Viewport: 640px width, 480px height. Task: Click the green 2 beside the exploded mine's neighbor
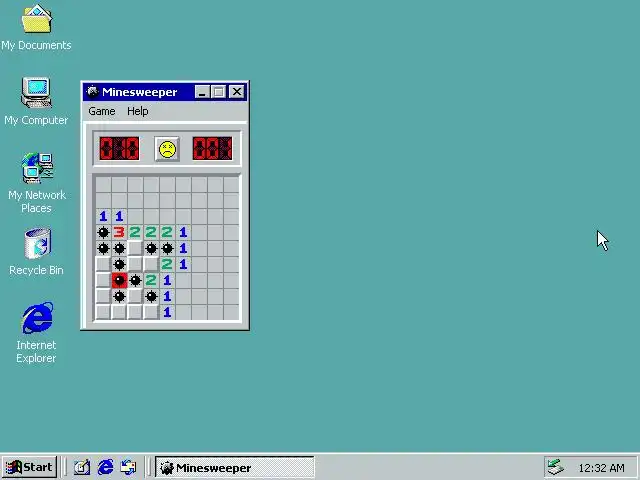coord(151,280)
